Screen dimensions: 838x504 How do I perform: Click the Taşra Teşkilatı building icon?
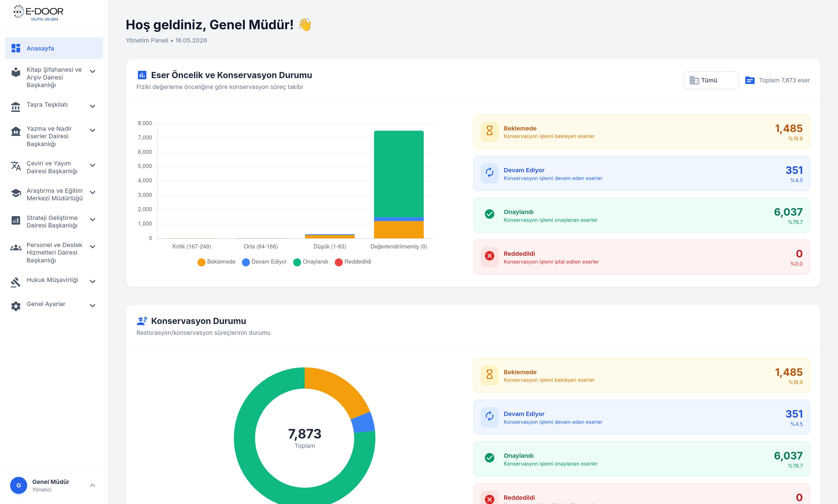pos(16,107)
